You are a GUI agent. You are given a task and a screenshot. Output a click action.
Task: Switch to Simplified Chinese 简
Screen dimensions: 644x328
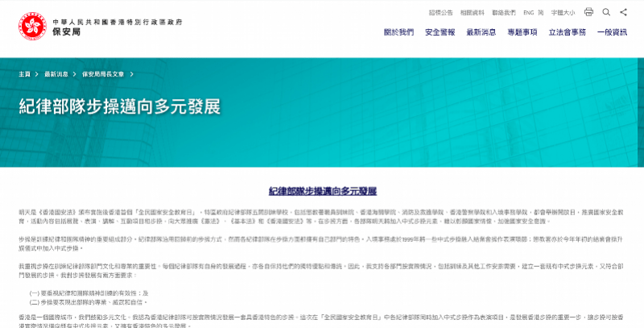pyautogui.click(x=541, y=13)
